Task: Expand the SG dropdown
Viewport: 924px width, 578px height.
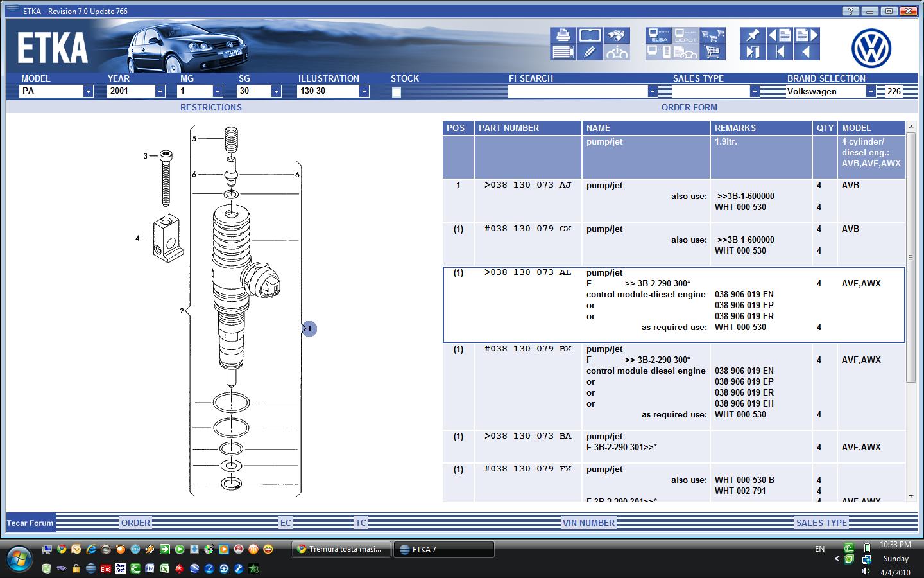Action: (x=276, y=91)
